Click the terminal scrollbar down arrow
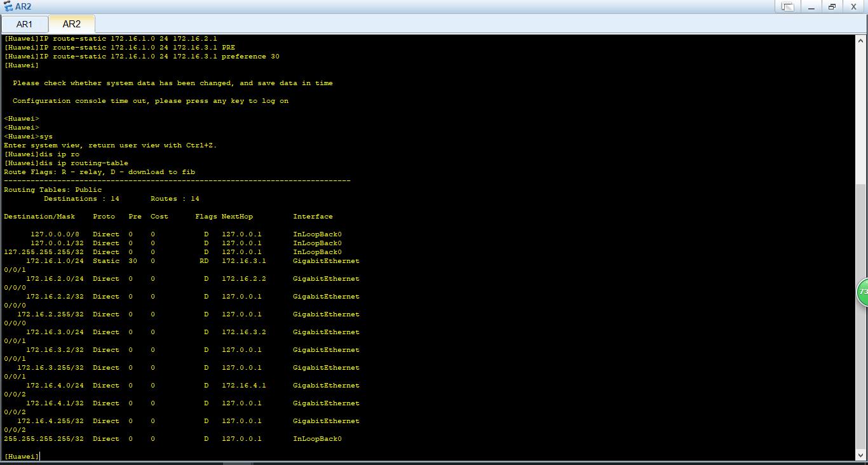This screenshot has height=465, width=868. pyautogui.click(x=862, y=455)
